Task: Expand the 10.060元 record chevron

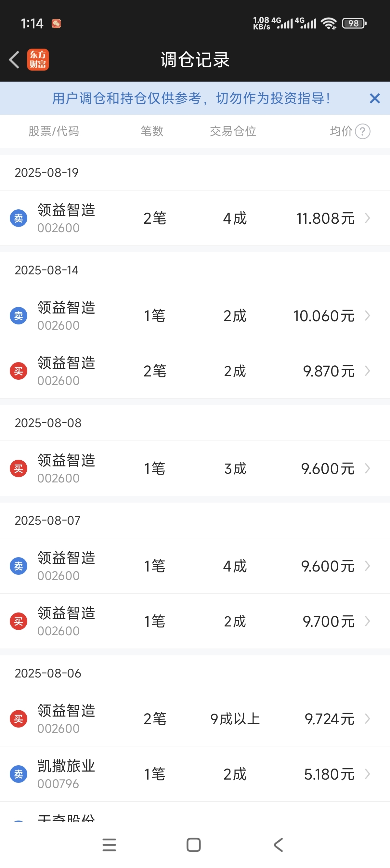Action: (368, 316)
